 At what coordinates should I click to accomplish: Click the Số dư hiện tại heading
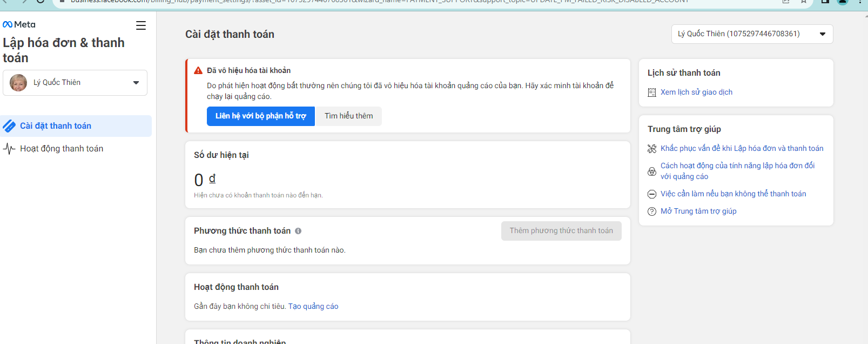click(x=221, y=155)
